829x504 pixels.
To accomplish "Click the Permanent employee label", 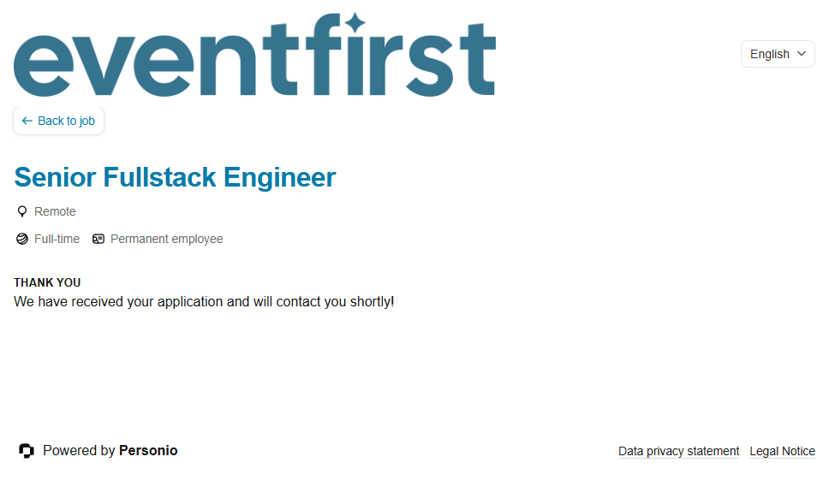I will (x=166, y=240).
